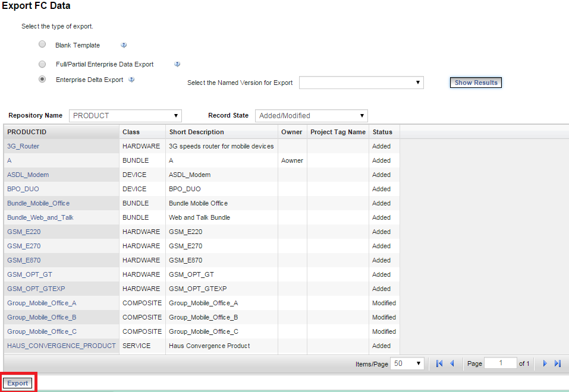Click Modified status for Group_Mobile_Office_A
The height and width of the screenshot is (392, 569).
pyautogui.click(x=384, y=303)
